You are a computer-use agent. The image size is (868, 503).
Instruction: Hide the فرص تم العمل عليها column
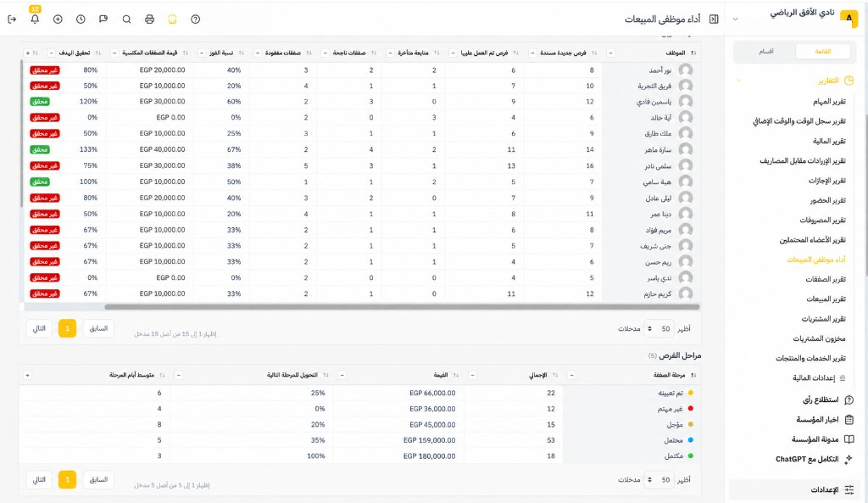coord(453,53)
